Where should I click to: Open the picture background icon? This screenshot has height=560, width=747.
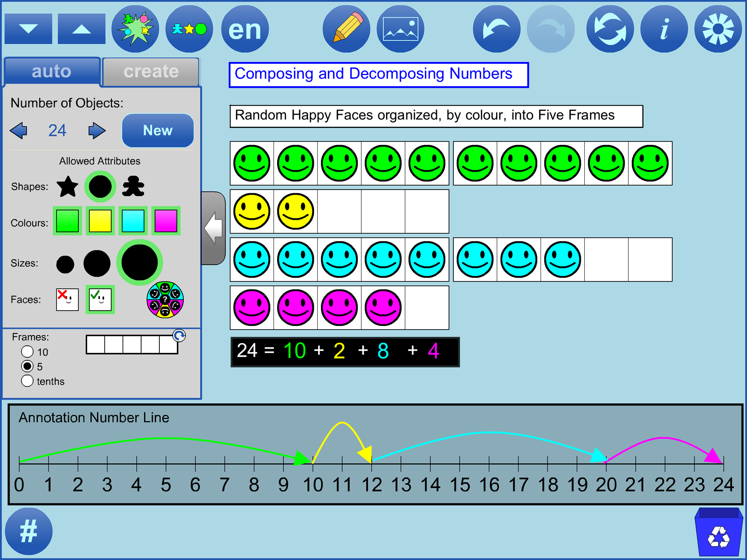pyautogui.click(x=400, y=29)
